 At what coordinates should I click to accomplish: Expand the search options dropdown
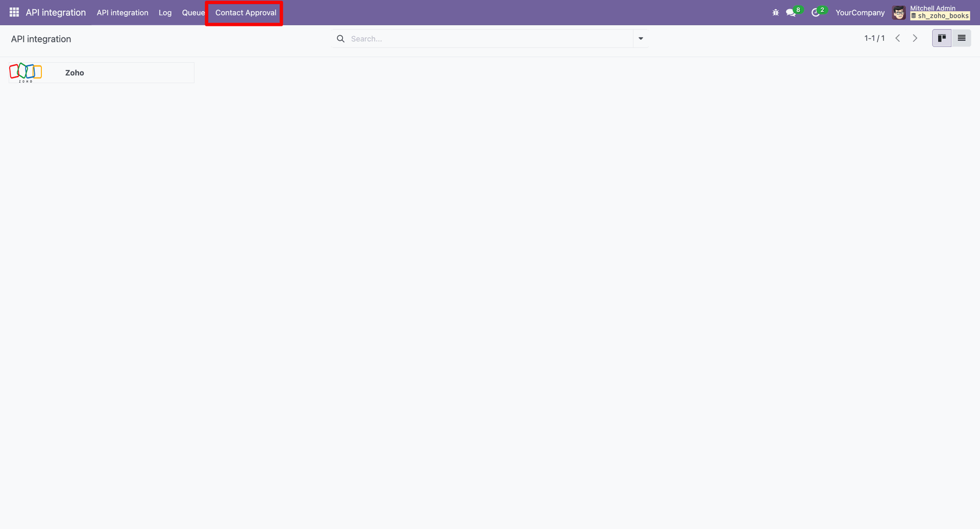pyautogui.click(x=641, y=39)
